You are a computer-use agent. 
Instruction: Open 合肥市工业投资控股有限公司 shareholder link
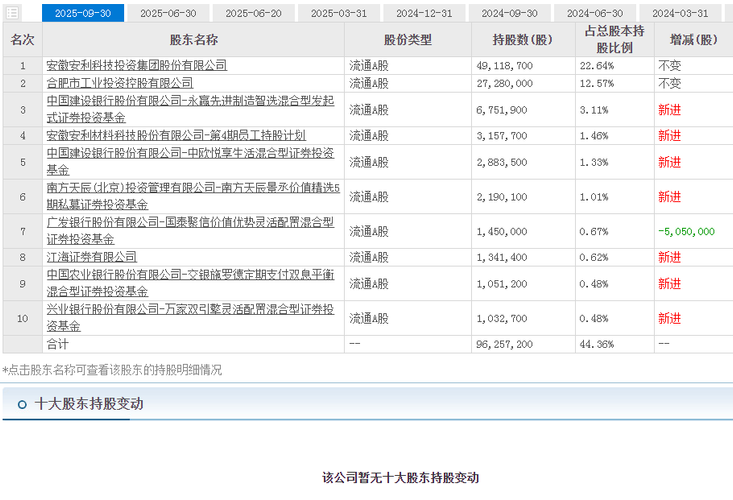[120, 83]
